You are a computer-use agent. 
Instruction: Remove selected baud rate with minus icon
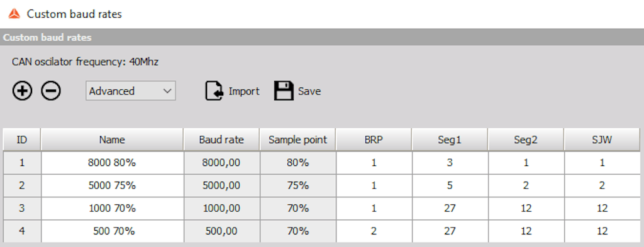(51, 91)
